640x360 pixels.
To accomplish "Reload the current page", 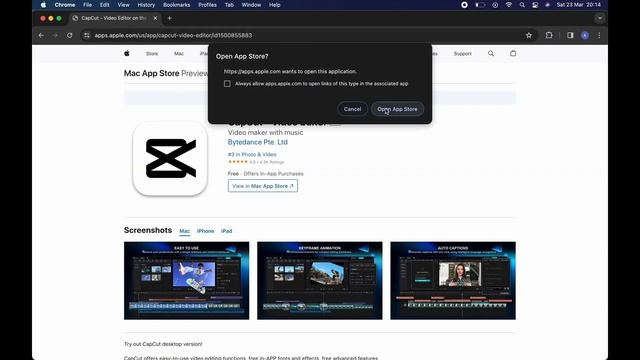I will click(70, 36).
